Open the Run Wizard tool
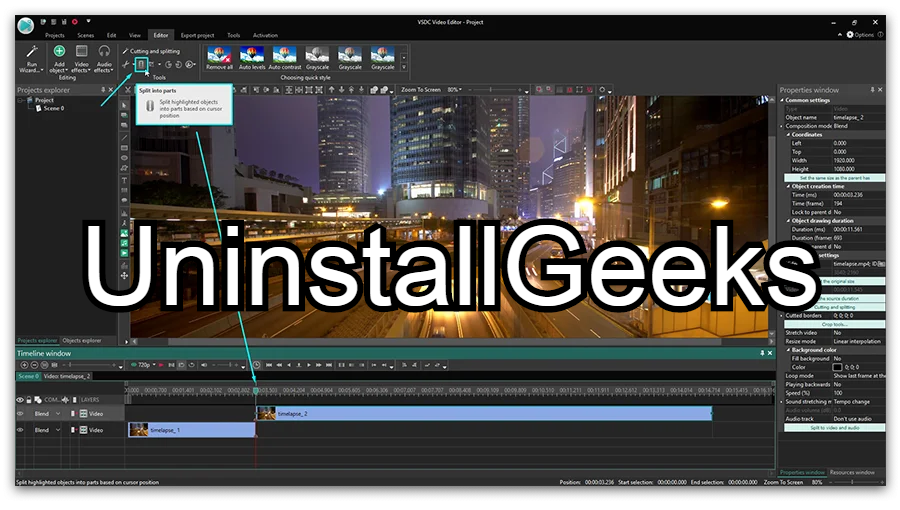Image resolution: width=900 pixels, height=510 pixels. click(x=32, y=59)
